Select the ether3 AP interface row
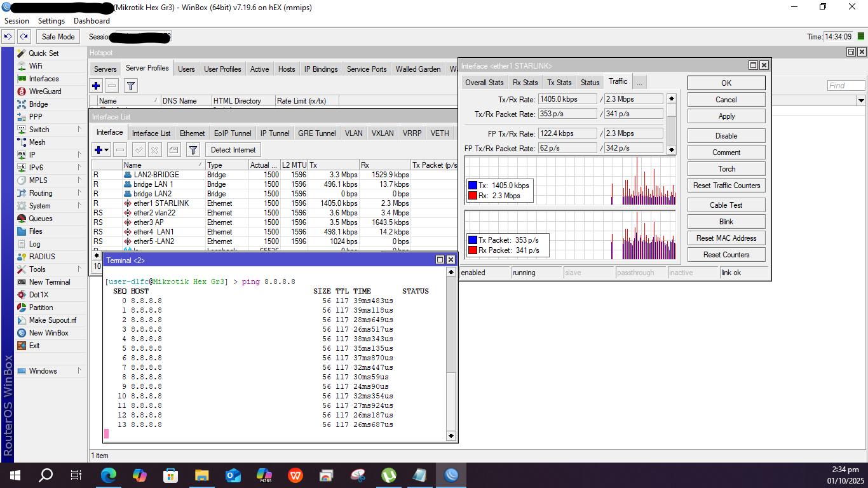This screenshot has height=488, width=868. pos(275,222)
